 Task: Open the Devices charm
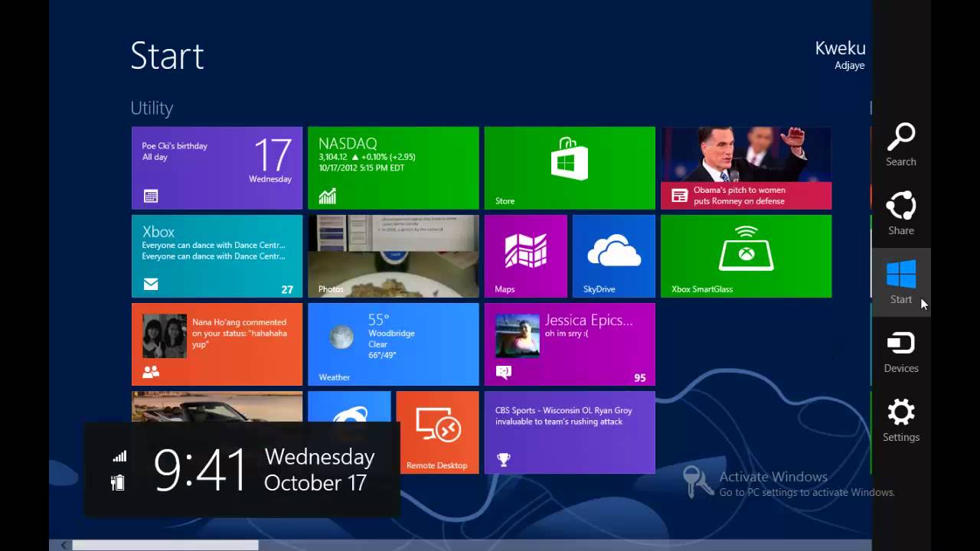click(901, 352)
